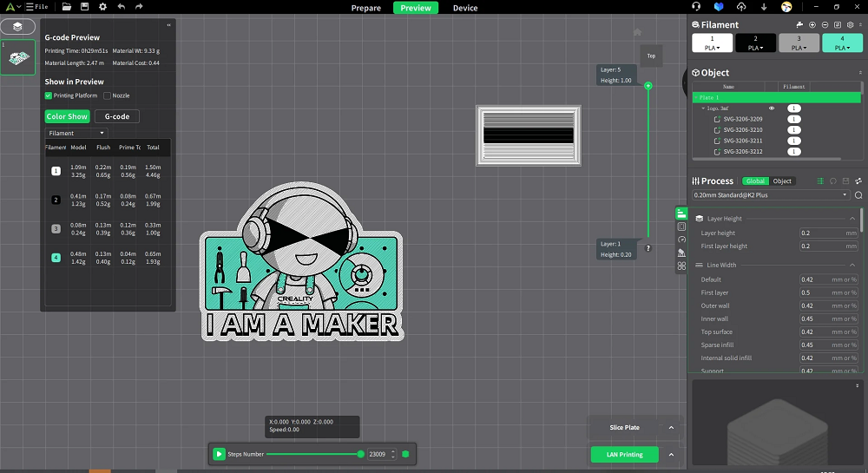Screen dimensions: 868x473
Task: Click the headset support icon
Action: pos(696,7)
